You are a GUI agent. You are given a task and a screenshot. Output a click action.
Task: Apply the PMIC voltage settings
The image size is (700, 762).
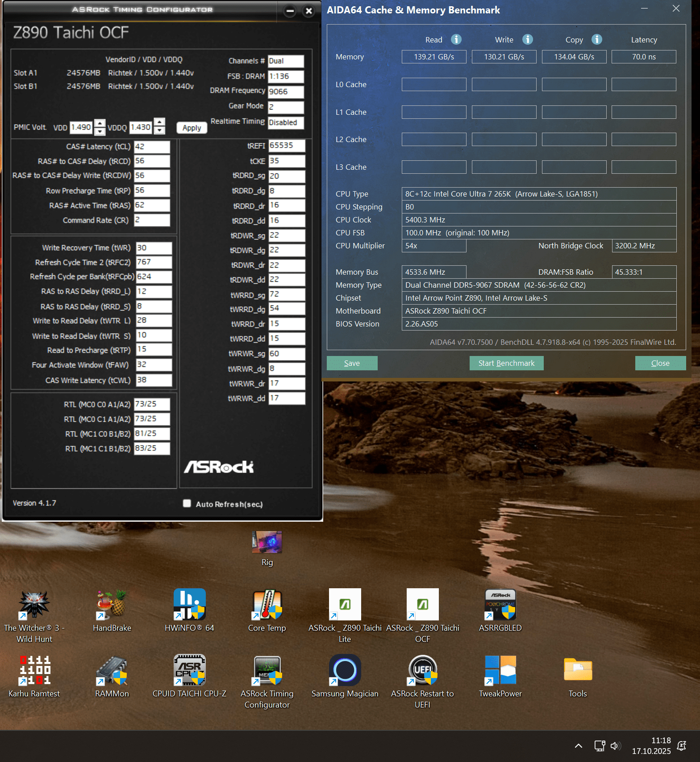click(192, 128)
